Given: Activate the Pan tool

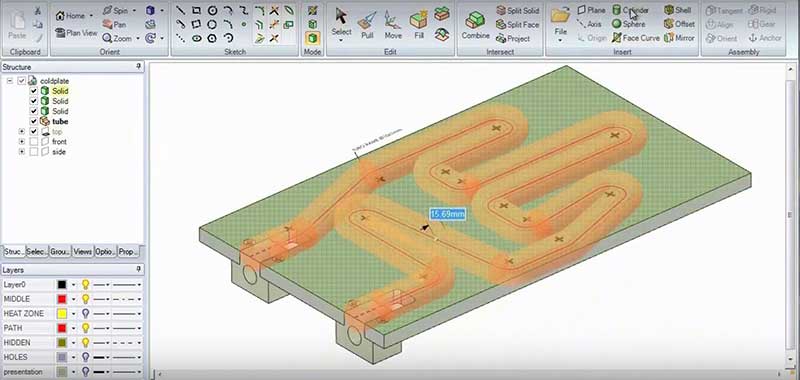Looking at the screenshot, I should (x=114, y=24).
